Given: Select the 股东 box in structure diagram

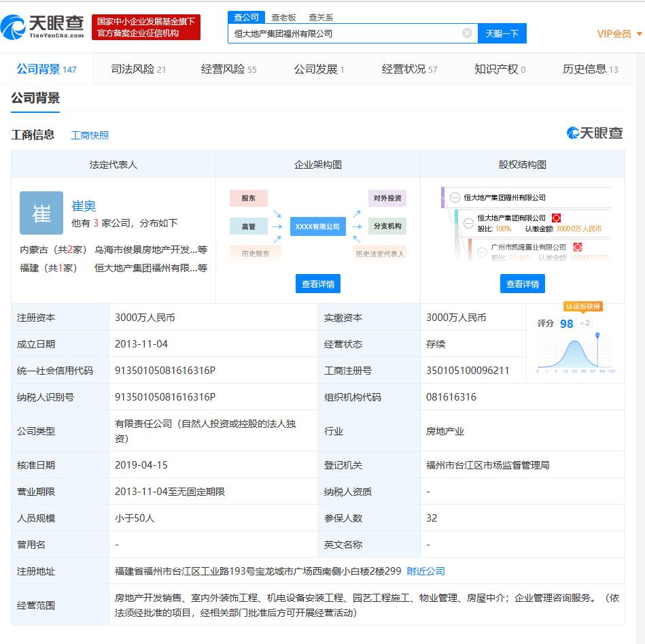Looking at the screenshot, I should click(249, 198).
